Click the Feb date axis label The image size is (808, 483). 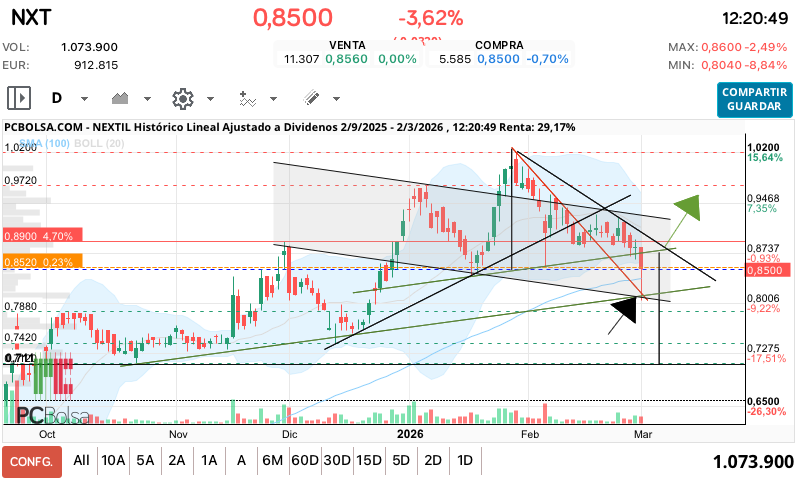pos(530,435)
